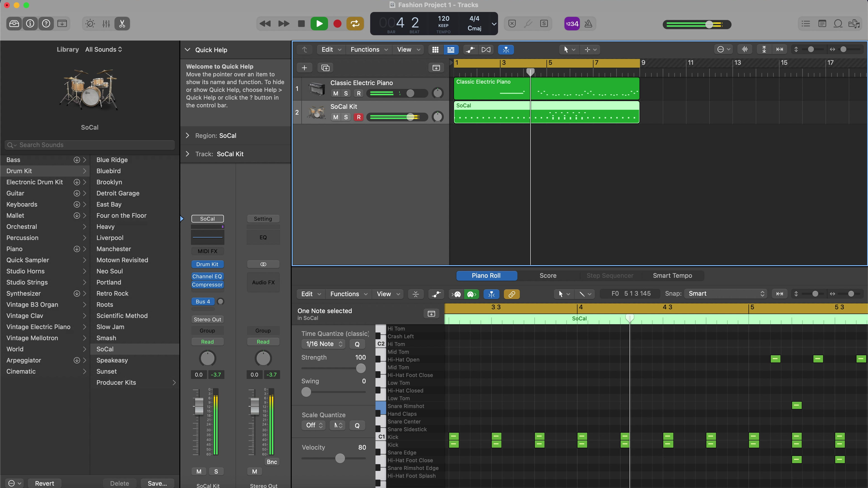Record-enable the SoCal Kit track
The height and width of the screenshot is (488, 868).
[x=359, y=117]
